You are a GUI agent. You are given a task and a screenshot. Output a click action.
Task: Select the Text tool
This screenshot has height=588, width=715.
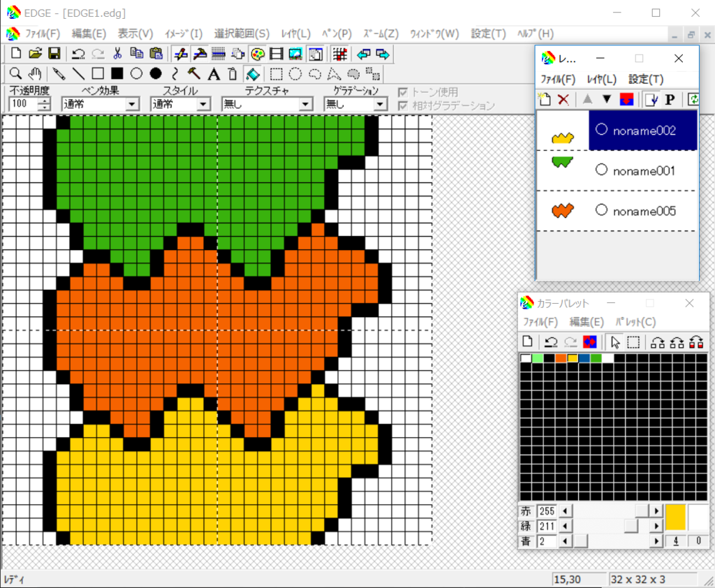[214, 73]
